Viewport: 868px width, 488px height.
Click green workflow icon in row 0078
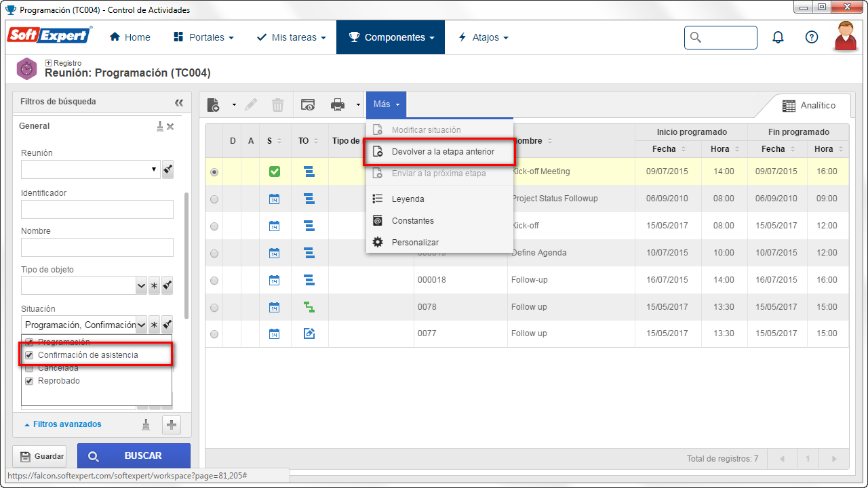click(x=309, y=307)
